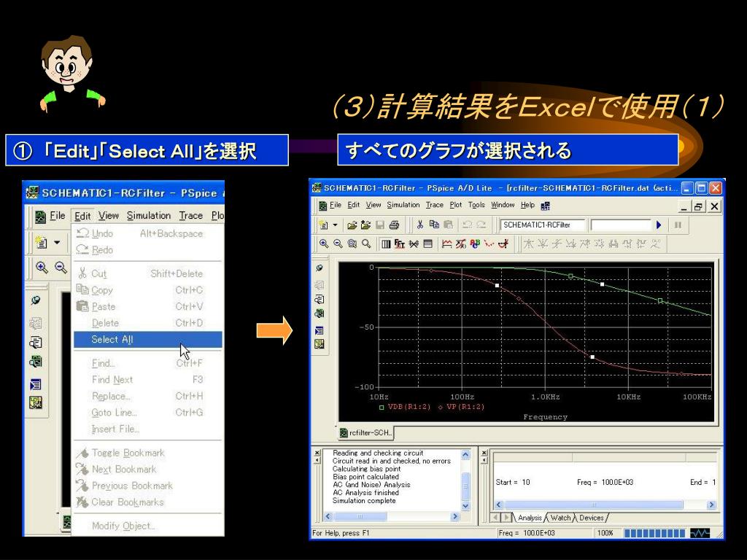The width and height of the screenshot is (747, 560).
Task: Click the Undo arrow icon in right window toolbar
Action: pos(468,225)
